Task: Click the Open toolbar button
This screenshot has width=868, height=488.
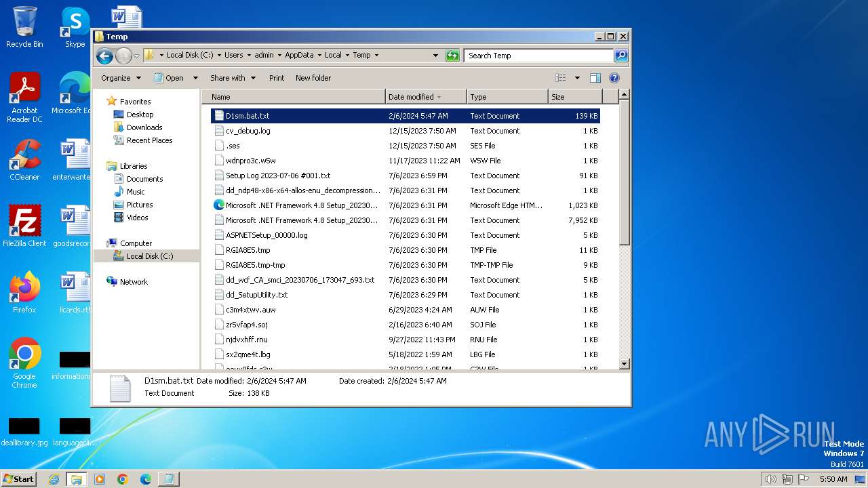Action: tap(169, 78)
